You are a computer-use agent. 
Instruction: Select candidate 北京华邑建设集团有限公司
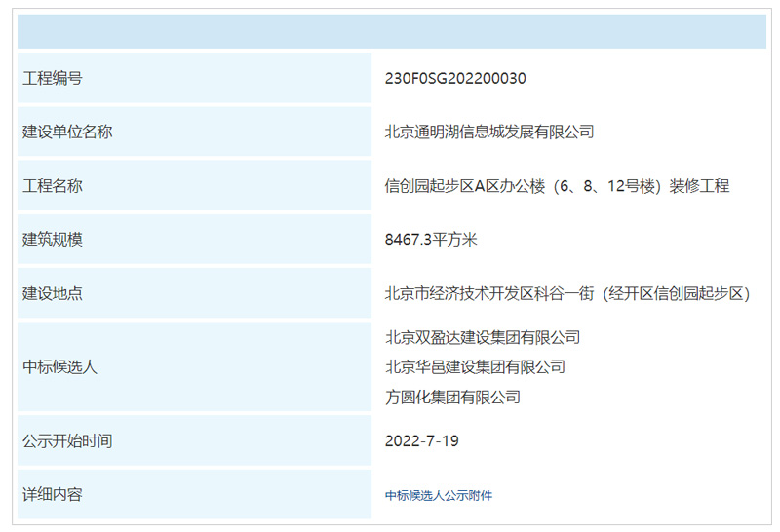475,367
